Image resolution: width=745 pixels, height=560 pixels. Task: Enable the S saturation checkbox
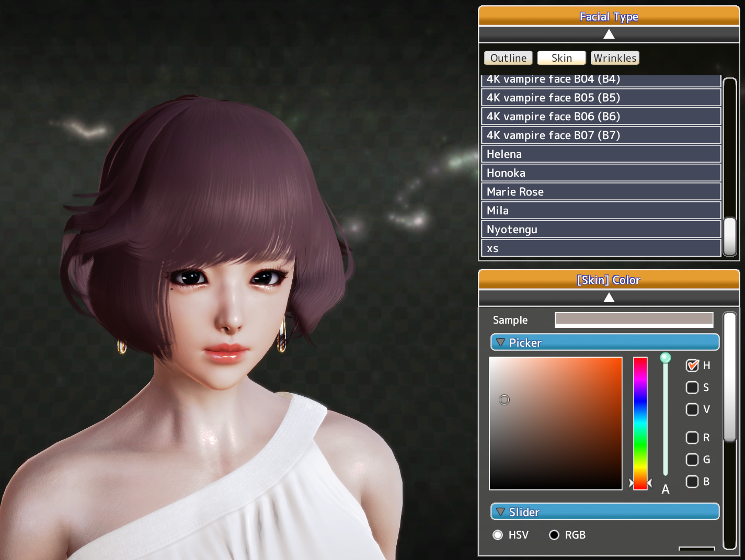692,387
